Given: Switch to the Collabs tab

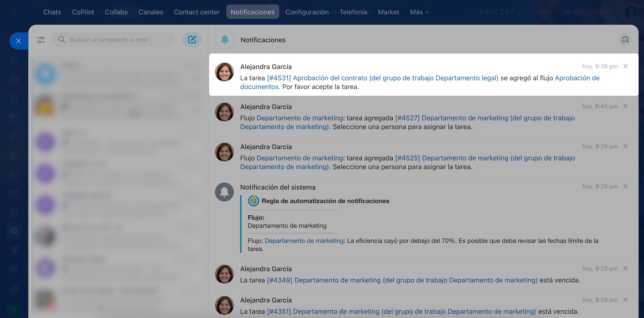Looking at the screenshot, I should [x=116, y=12].
